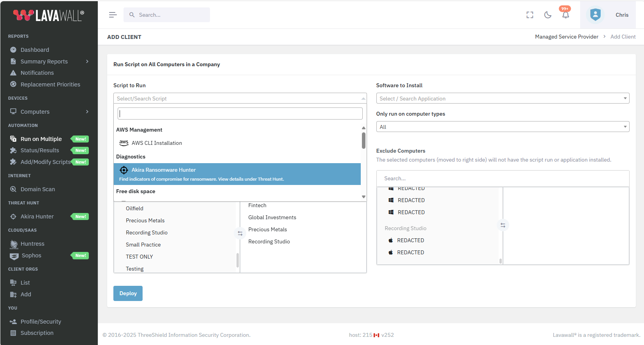Screen dimensions: 644x345
Task: Select Run on Multiple in sidebar
Action: pyautogui.click(x=41, y=139)
